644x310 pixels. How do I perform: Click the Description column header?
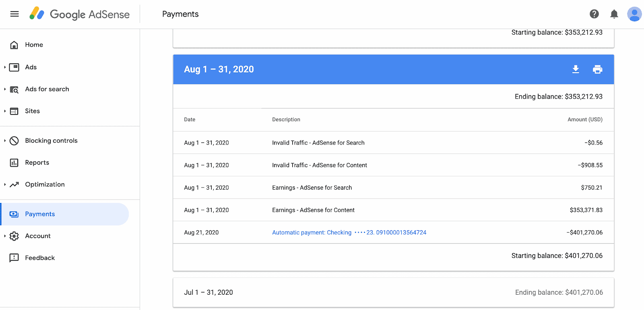pyautogui.click(x=286, y=120)
